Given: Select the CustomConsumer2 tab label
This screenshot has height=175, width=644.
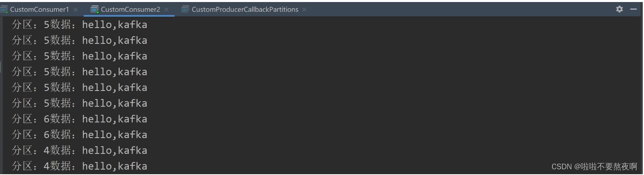Looking at the screenshot, I should [x=130, y=9].
